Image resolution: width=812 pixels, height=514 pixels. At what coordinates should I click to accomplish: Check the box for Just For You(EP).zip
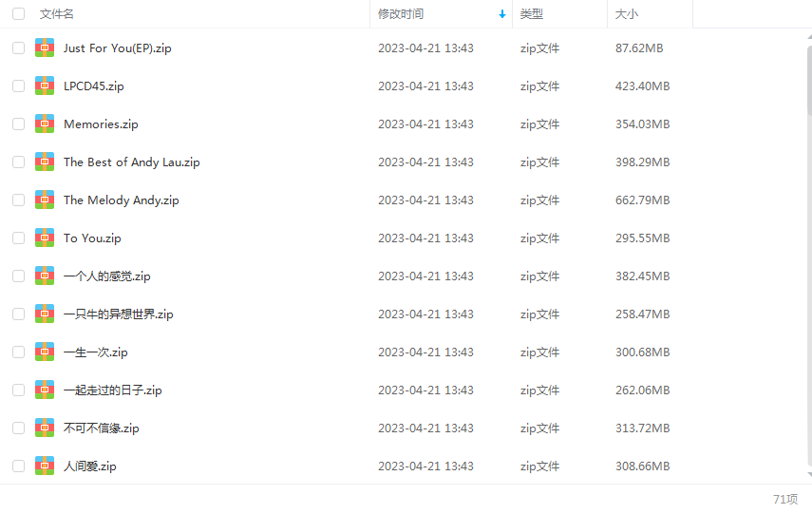pos(19,48)
